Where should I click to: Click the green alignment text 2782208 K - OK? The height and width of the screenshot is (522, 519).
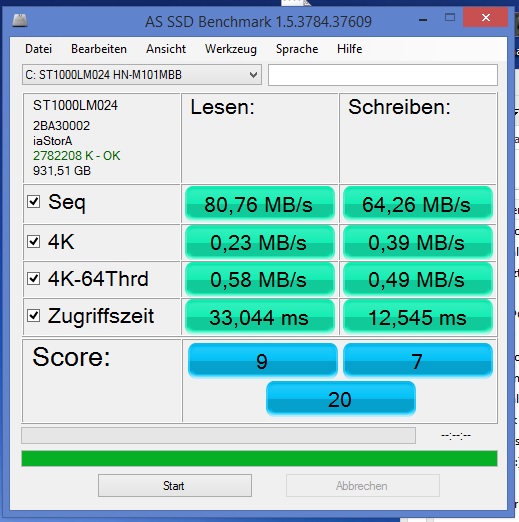click(x=76, y=156)
